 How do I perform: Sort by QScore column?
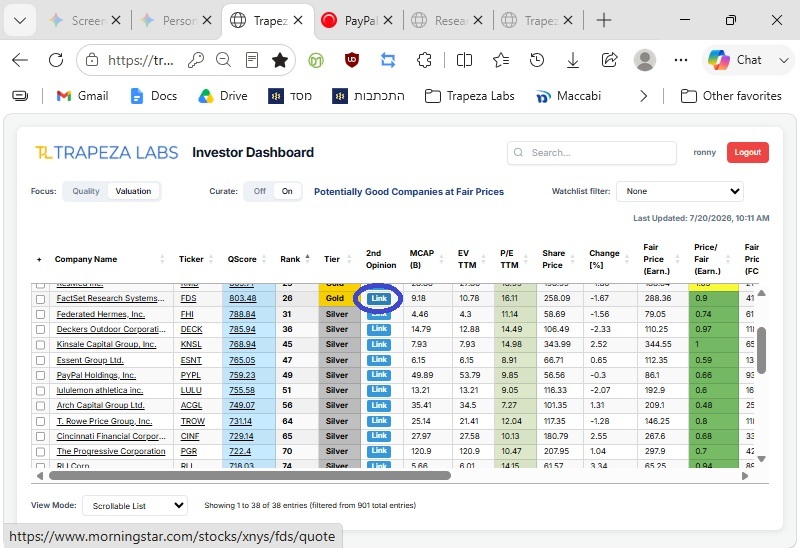point(242,259)
